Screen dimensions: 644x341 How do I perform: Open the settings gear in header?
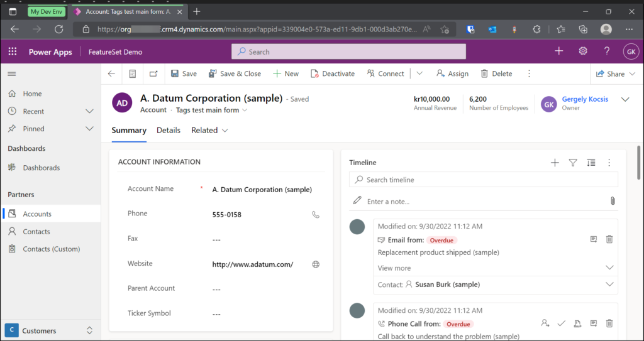583,51
